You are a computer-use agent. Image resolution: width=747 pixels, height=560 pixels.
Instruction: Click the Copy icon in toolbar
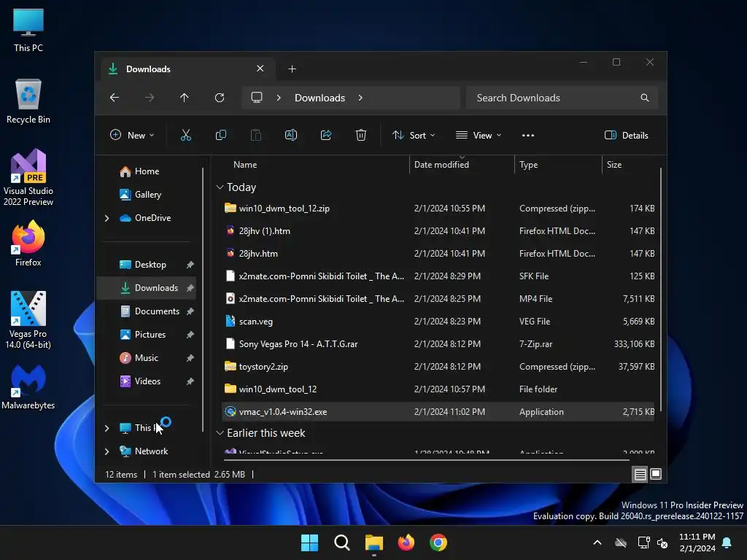(220, 135)
